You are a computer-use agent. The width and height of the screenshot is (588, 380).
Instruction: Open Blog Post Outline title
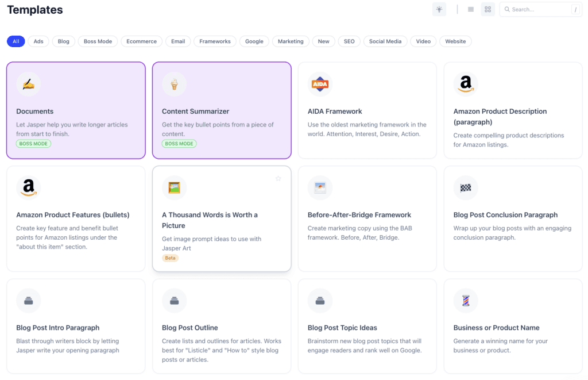[189, 328]
